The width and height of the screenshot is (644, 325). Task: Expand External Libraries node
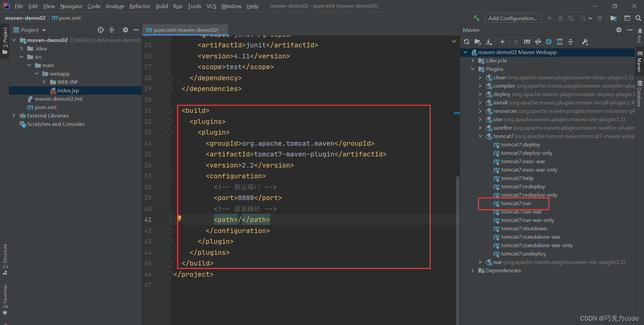pyautogui.click(x=14, y=115)
